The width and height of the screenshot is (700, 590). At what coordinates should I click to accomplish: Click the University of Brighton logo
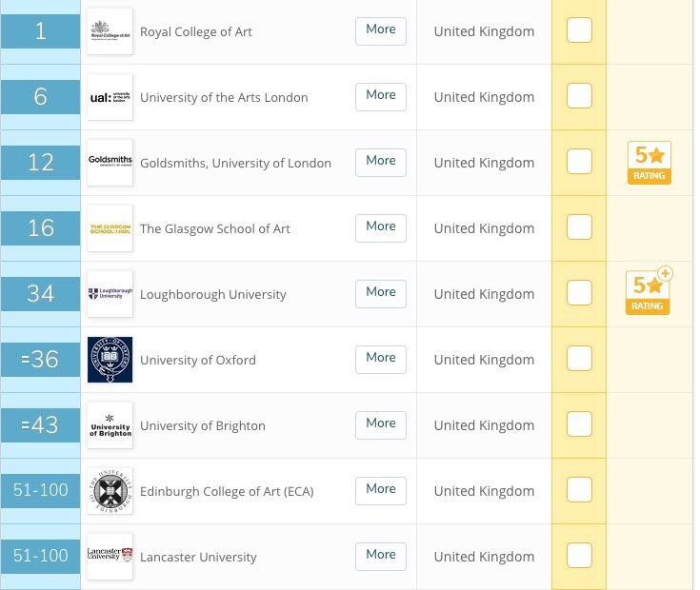110,425
